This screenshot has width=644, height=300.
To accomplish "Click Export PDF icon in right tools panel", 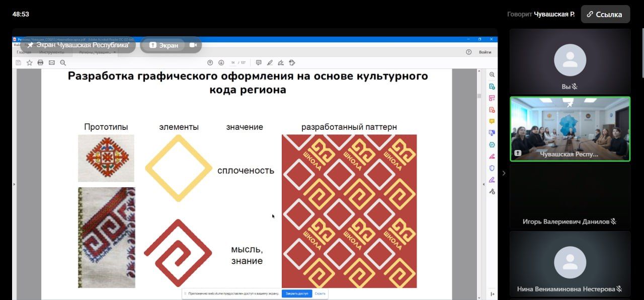I will pyautogui.click(x=492, y=87).
